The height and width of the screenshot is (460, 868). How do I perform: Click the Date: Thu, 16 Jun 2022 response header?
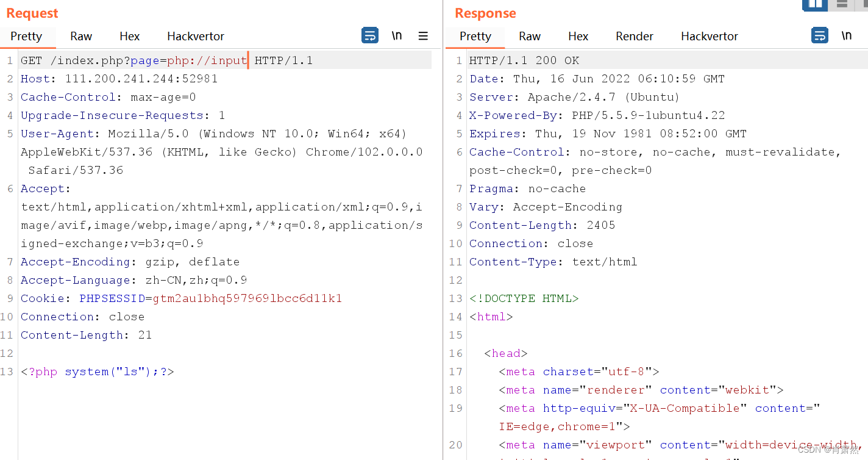click(597, 79)
